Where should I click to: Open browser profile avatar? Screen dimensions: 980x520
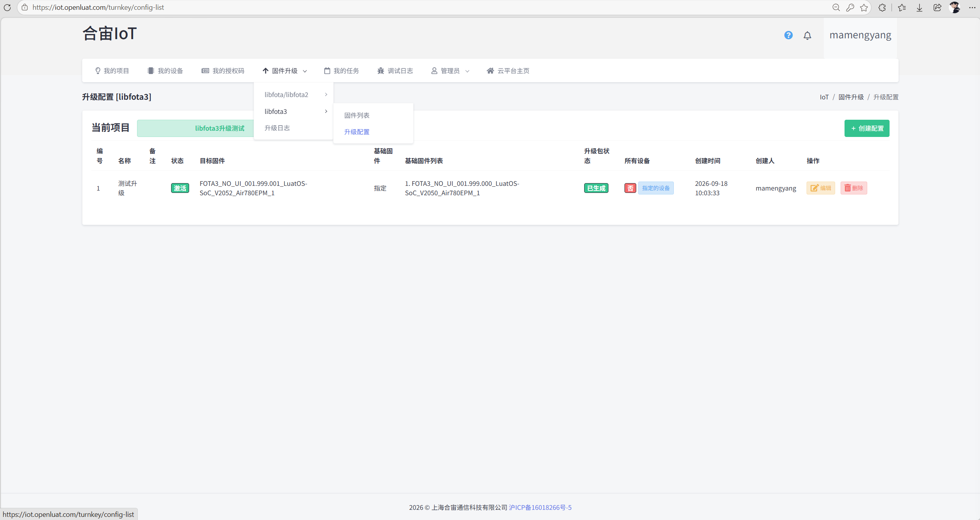955,7
